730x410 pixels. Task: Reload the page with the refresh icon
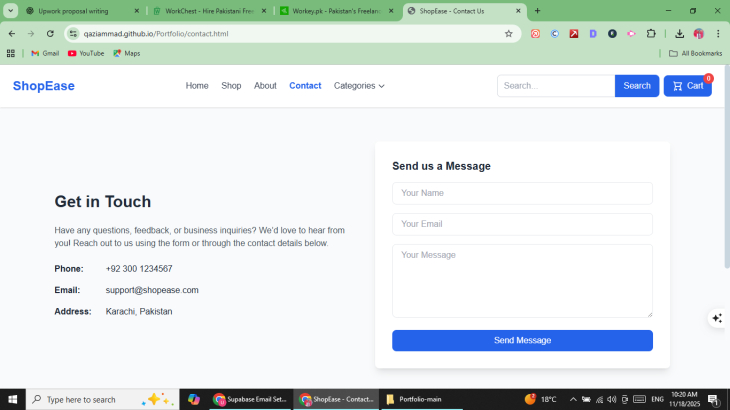click(x=50, y=33)
